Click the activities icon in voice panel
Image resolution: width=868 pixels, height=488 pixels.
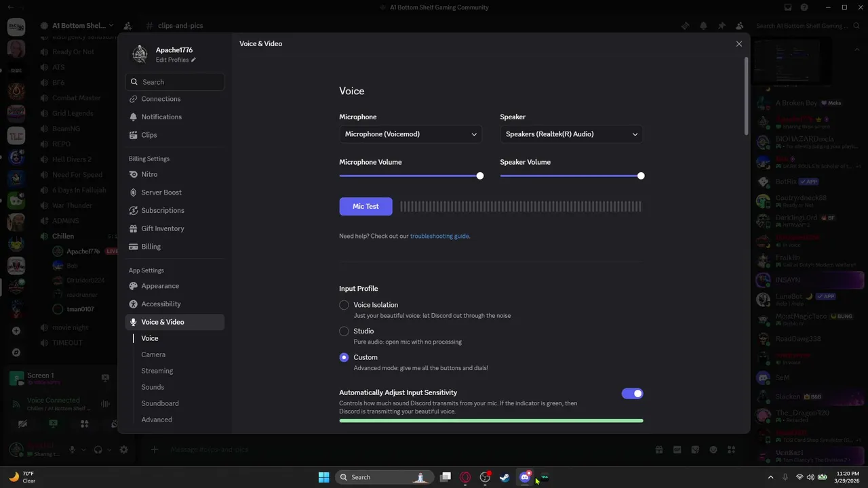pyautogui.click(x=85, y=424)
